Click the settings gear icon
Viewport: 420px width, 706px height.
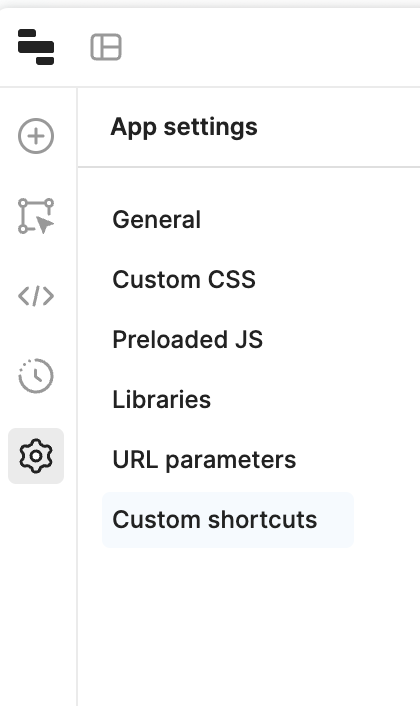(36, 456)
